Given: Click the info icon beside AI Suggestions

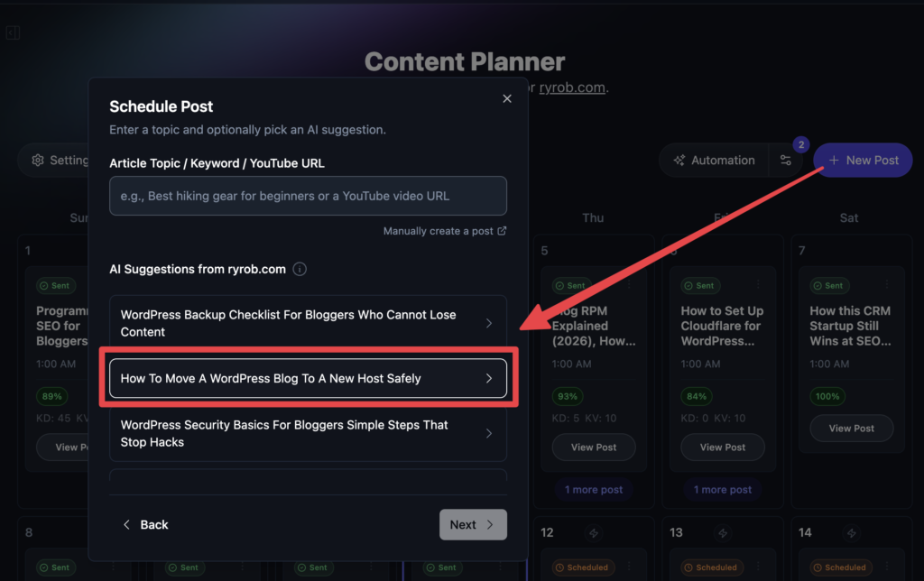Looking at the screenshot, I should click(299, 269).
